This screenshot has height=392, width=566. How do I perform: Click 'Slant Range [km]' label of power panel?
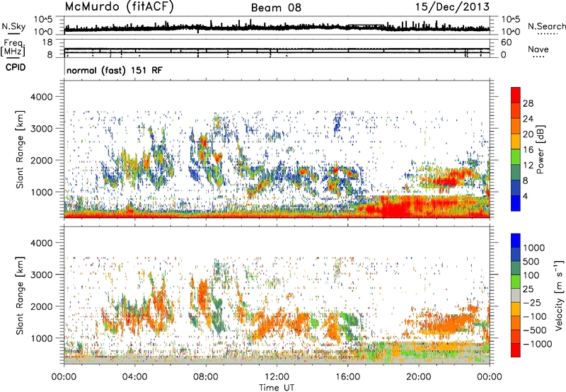(x=20, y=149)
